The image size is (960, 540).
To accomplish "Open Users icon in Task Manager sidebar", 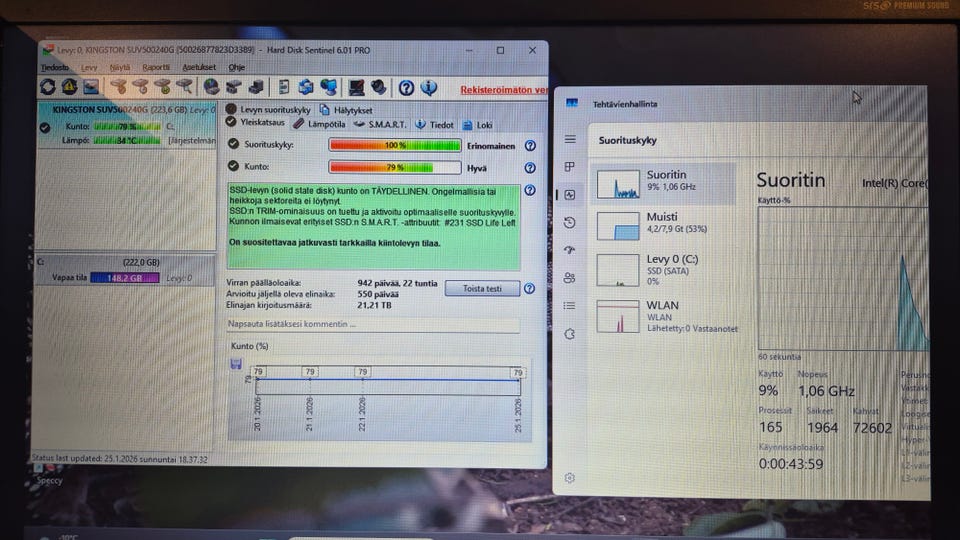I will point(570,278).
